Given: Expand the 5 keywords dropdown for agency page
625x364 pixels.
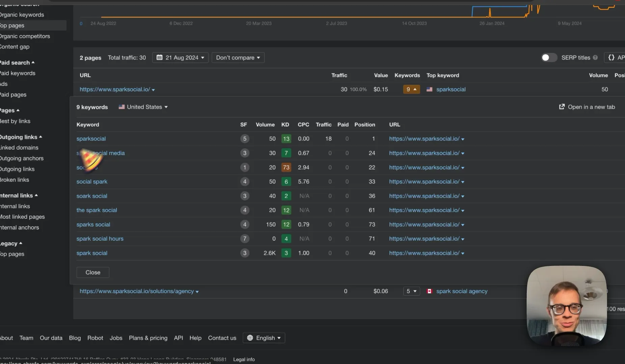Looking at the screenshot, I should (411, 291).
